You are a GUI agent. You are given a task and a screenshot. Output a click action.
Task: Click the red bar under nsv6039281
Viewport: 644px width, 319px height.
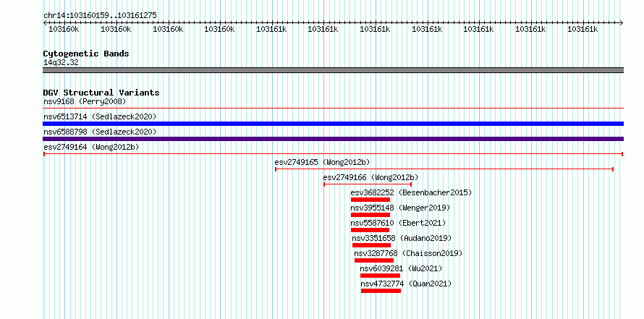(381, 276)
